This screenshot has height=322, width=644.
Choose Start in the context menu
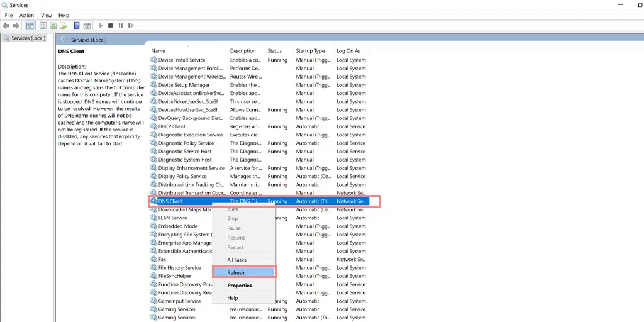point(244,209)
